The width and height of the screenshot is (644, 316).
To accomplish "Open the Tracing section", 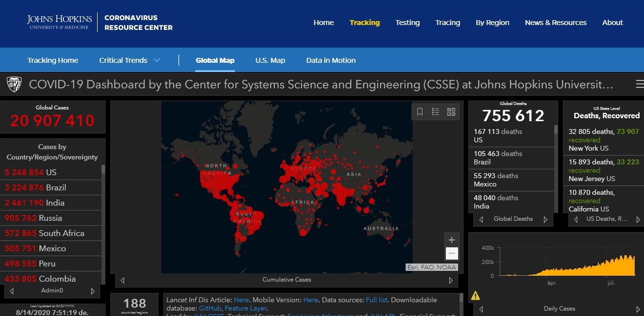I will pyautogui.click(x=448, y=23).
